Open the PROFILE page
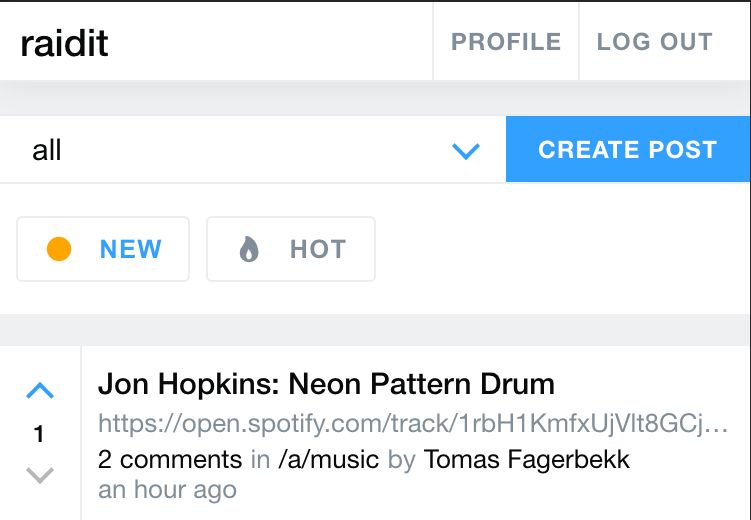The image size is (751, 520). (506, 42)
